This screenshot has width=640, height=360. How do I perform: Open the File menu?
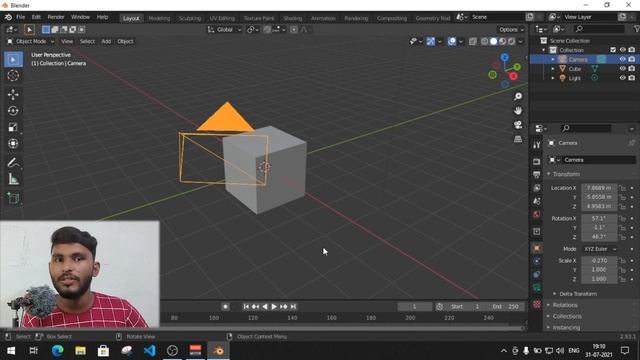[20, 17]
